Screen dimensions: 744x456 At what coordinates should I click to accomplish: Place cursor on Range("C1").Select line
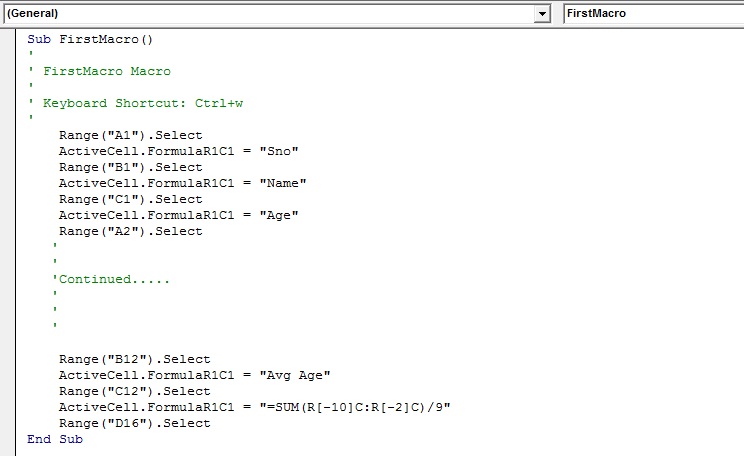click(130, 199)
